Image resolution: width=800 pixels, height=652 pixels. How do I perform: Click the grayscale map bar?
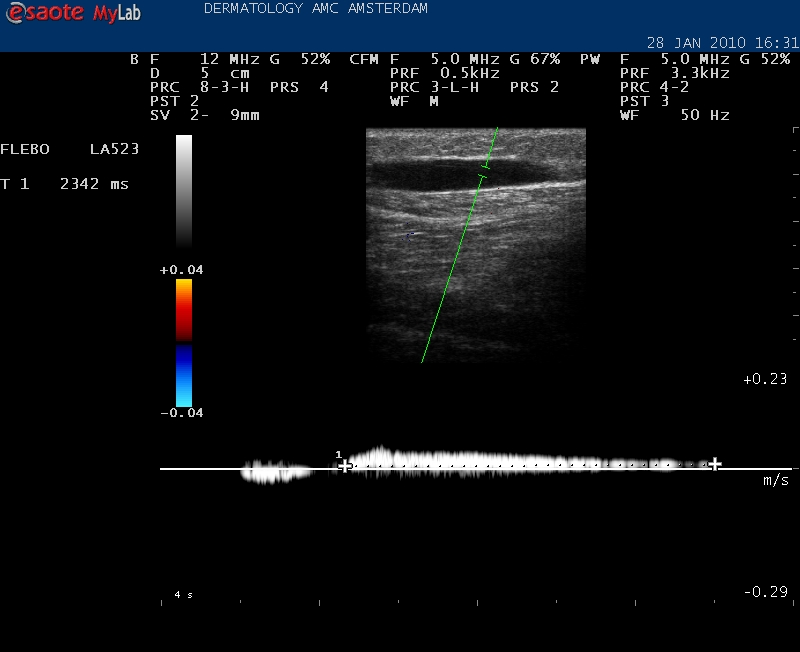click(184, 190)
